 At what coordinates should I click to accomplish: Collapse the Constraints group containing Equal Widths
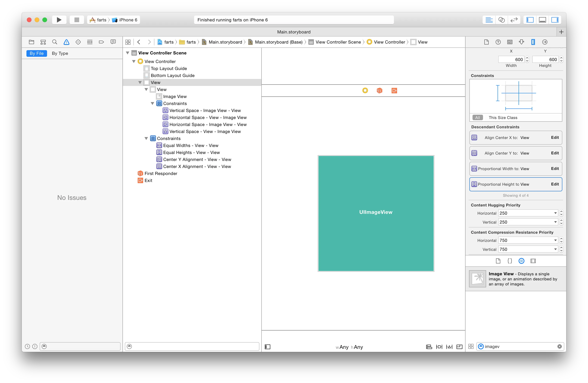146,139
